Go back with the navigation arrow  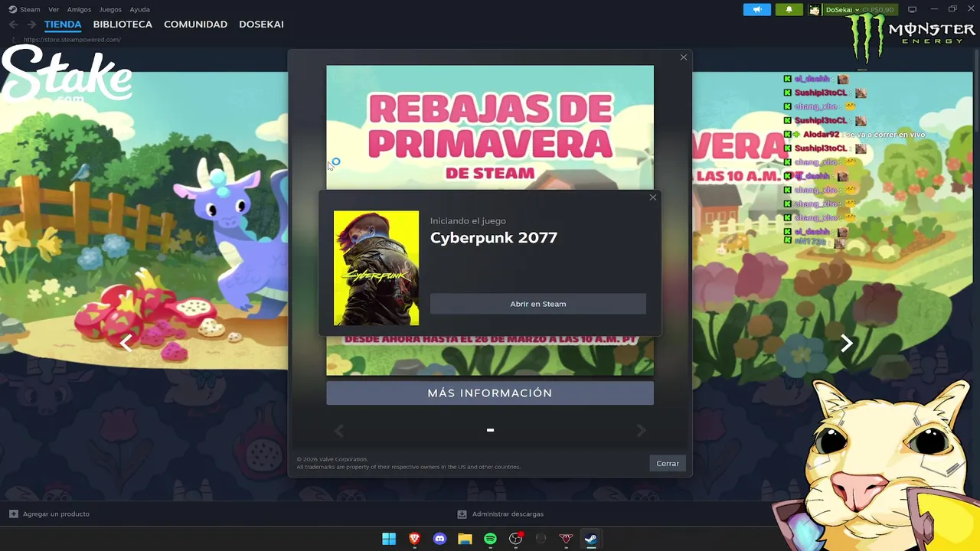point(13,24)
